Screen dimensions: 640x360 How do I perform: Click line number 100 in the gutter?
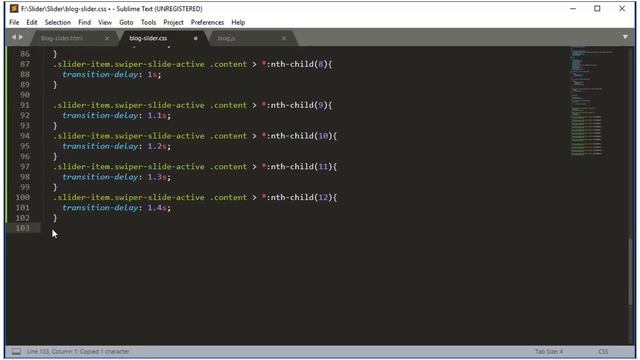tap(22, 198)
